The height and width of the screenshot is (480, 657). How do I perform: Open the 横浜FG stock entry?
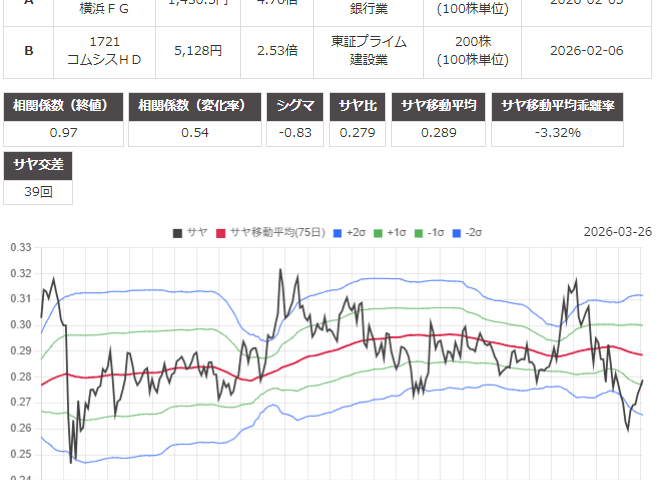[x=110, y=7]
